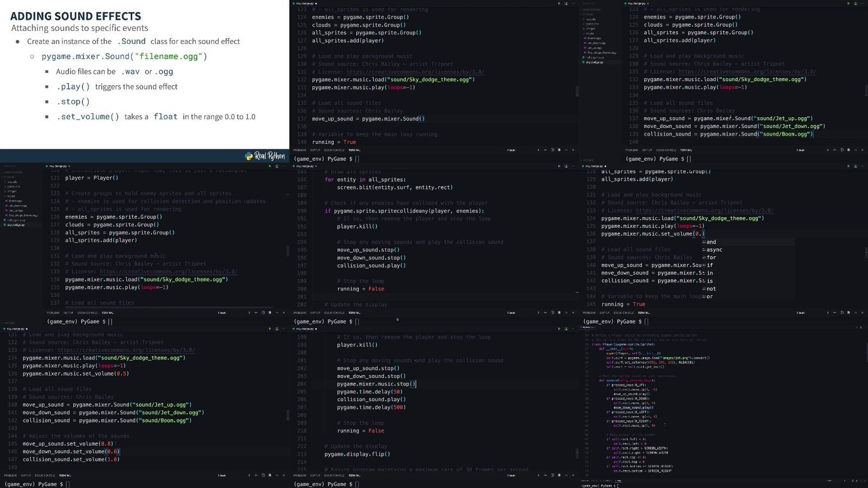Split terminal under the pygame.time.delay(500) editor
The image size is (868, 488).
tap(553, 476)
